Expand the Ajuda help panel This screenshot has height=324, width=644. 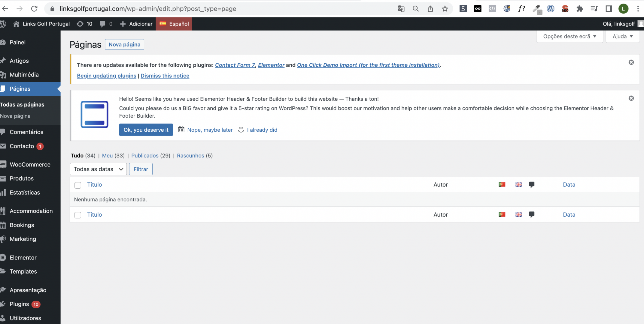point(623,36)
